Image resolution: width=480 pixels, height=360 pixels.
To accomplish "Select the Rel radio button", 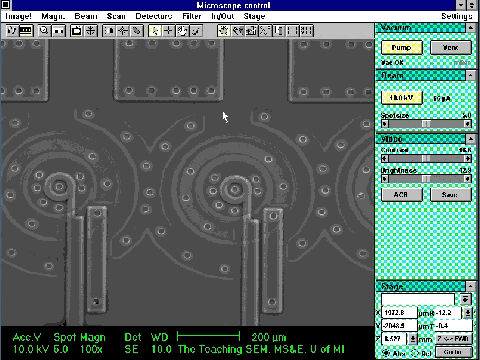I will tap(416, 353).
